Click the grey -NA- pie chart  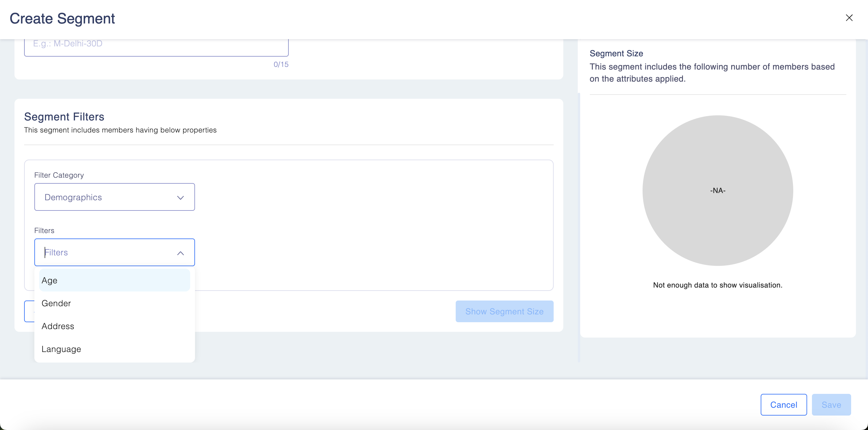tap(717, 190)
